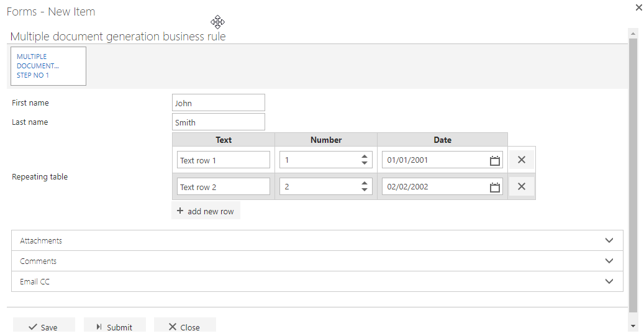Focus the First name field containing John
The width and height of the screenshot is (644, 336).
219,102
